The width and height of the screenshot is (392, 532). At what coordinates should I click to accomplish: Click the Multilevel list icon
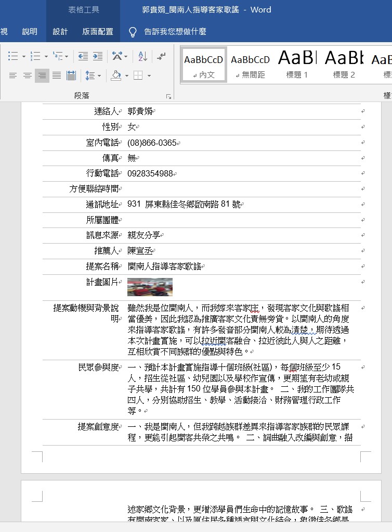click(58, 56)
